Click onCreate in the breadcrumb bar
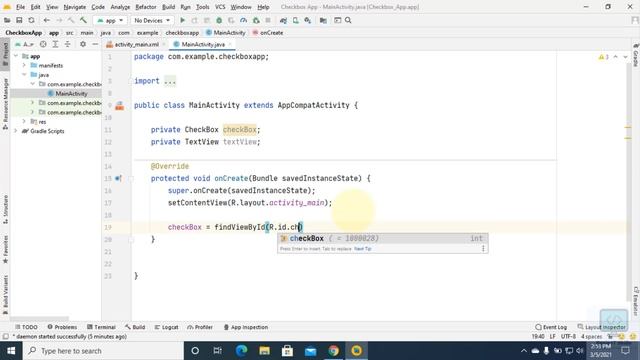This screenshot has width=640, height=360. point(268,33)
